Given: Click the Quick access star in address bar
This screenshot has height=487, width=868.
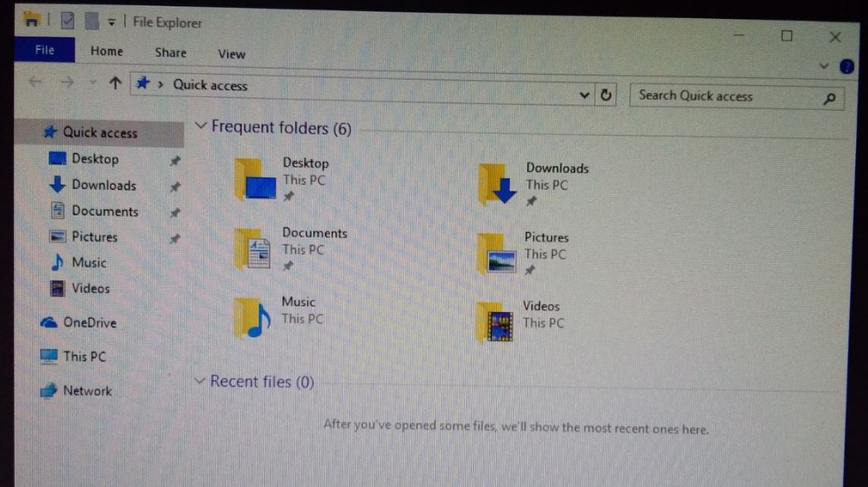Looking at the screenshot, I should pyautogui.click(x=143, y=84).
